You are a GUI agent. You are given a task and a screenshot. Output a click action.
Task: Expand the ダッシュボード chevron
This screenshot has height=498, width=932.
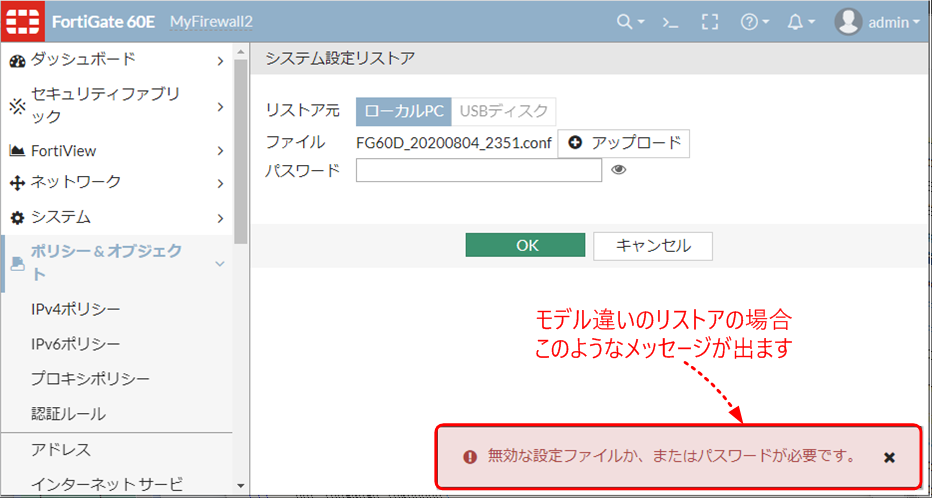tap(221, 61)
